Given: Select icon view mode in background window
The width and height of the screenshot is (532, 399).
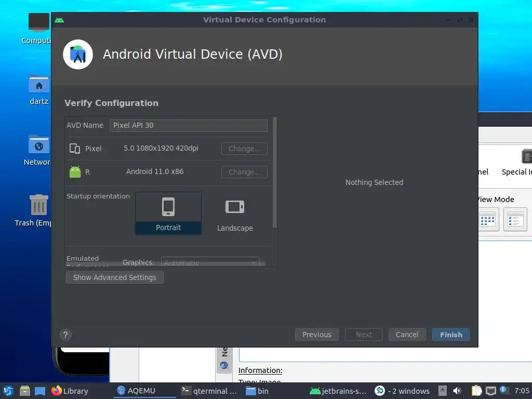Looking at the screenshot, I should tap(487, 220).
